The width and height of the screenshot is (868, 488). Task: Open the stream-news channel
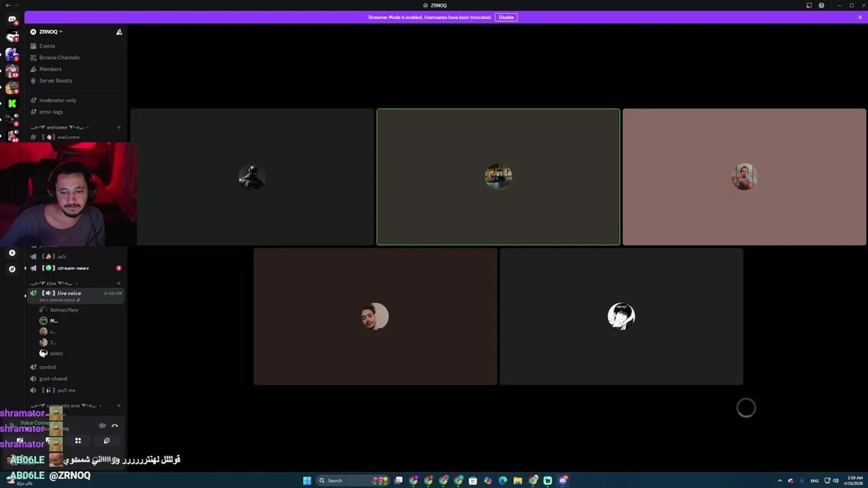pyautogui.click(x=76, y=268)
